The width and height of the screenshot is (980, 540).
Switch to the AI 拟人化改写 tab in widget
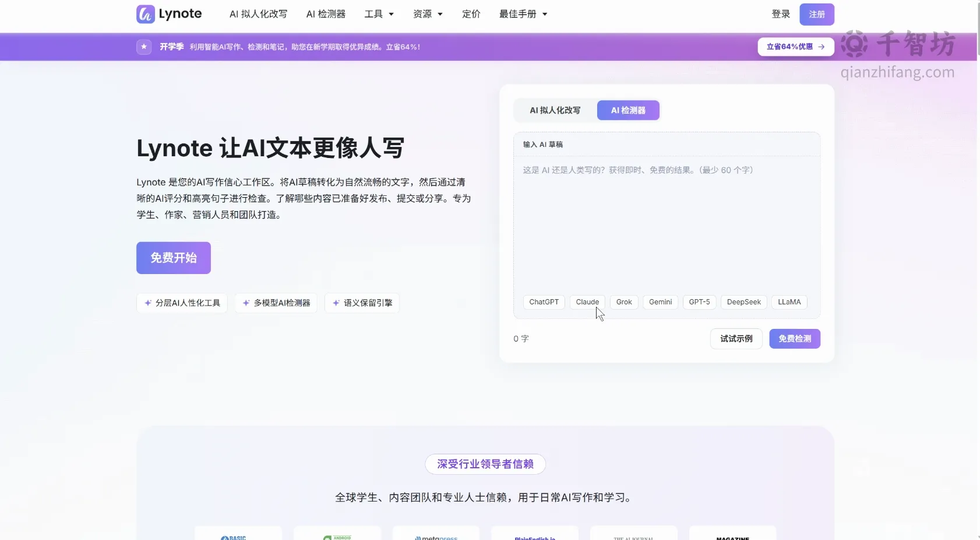[x=555, y=110]
